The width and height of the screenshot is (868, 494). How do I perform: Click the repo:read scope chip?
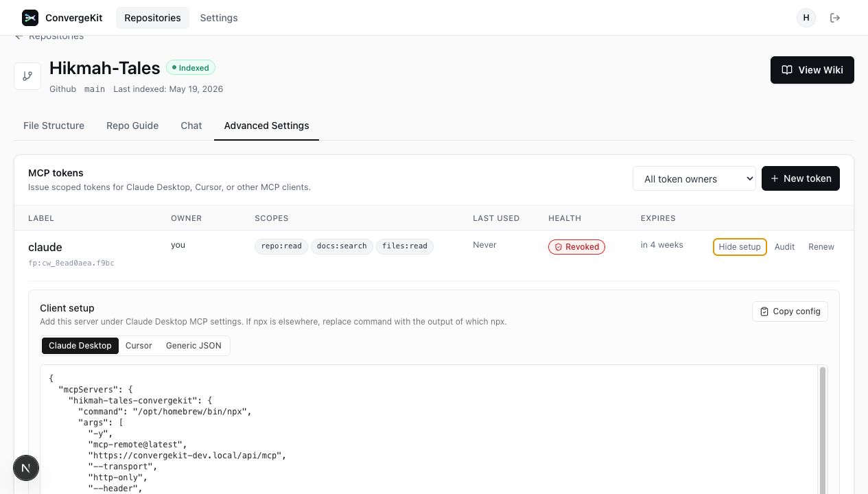281,246
